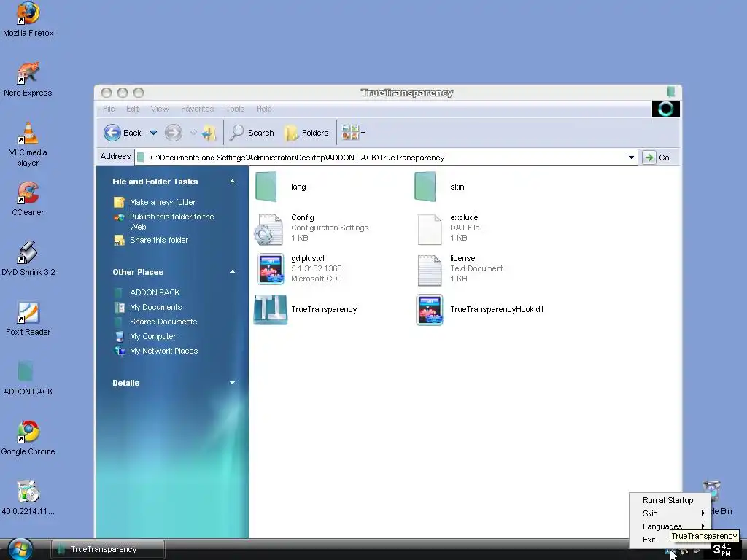Open the Search pane
747x560 pixels.
pos(252,133)
